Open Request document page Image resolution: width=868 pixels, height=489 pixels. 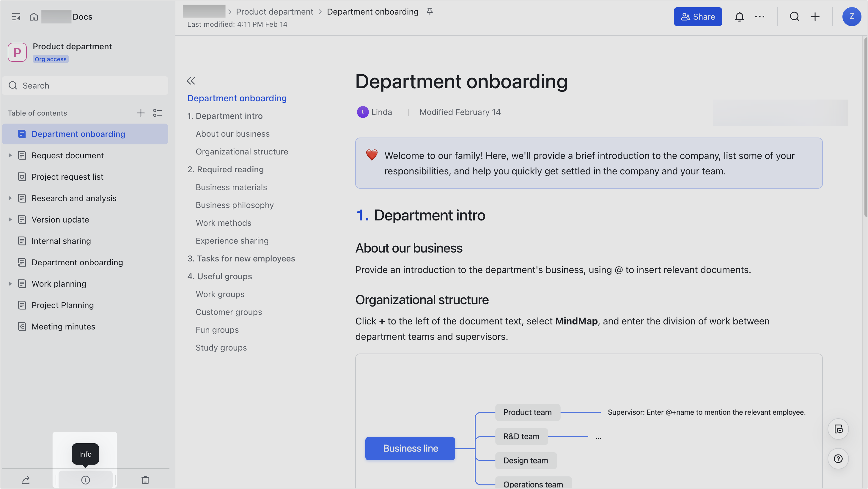pos(67,155)
